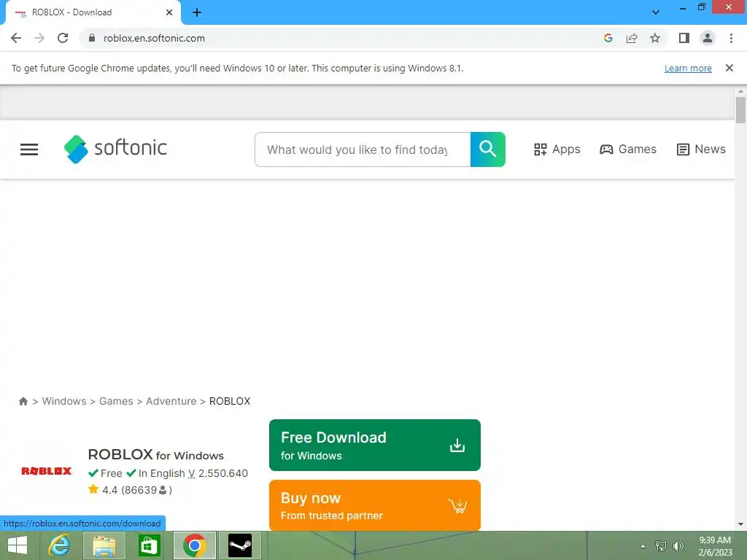Open the Games breadcrumb link
The width and height of the screenshot is (747, 560).
(x=116, y=401)
